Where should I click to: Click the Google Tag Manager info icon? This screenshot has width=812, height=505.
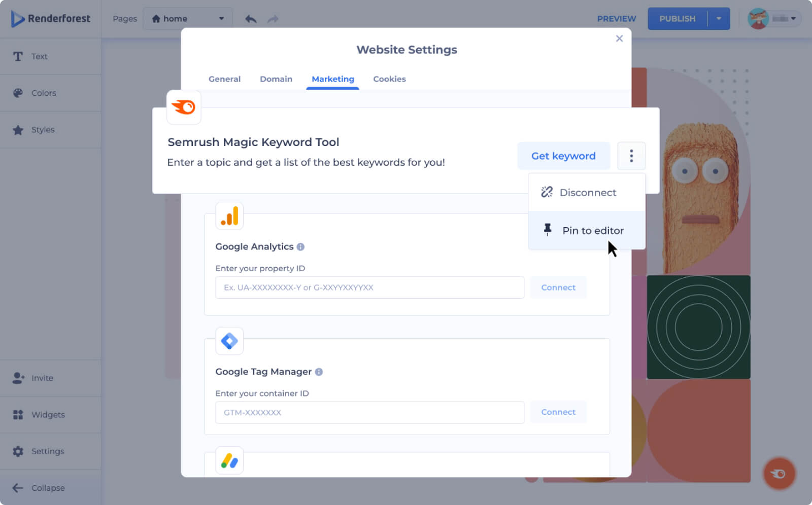(x=319, y=372)
